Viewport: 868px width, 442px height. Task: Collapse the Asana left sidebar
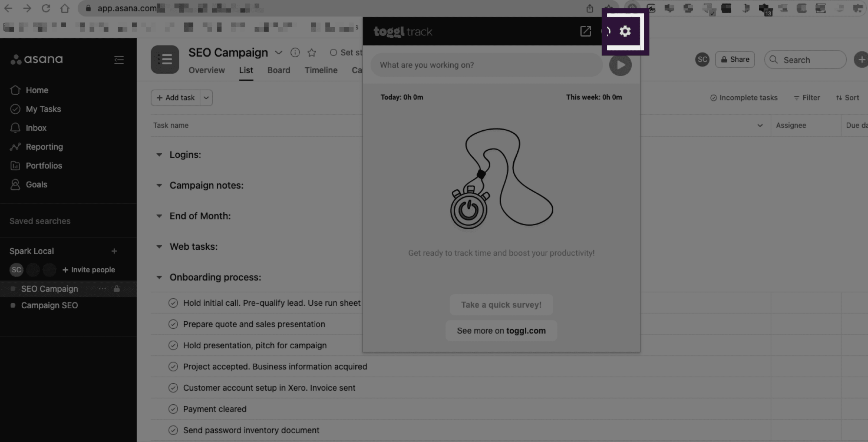[x=119, y=60]
